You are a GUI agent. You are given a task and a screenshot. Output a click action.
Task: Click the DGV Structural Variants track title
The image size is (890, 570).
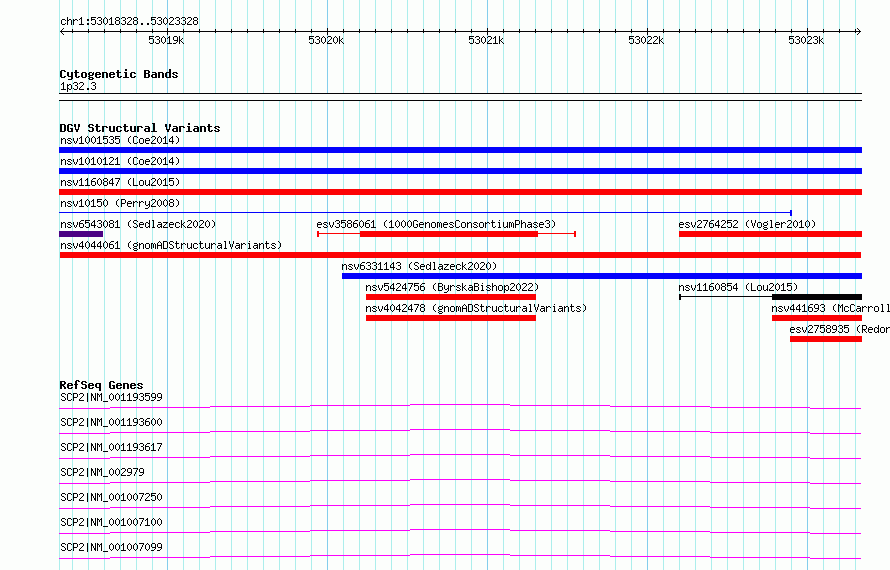[x=140, y=128]
